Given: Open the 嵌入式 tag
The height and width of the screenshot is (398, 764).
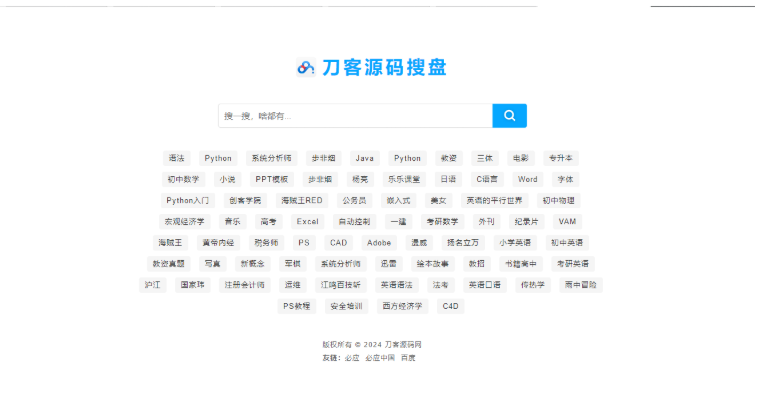Looking at the screenshot, I should (x=399, y=201).
